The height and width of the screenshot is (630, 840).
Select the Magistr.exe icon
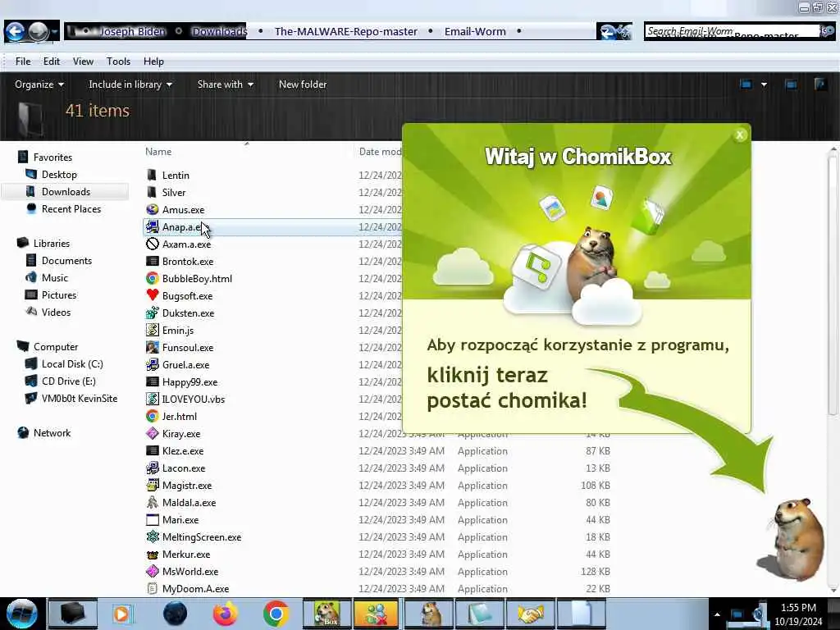tap(152, 486)
